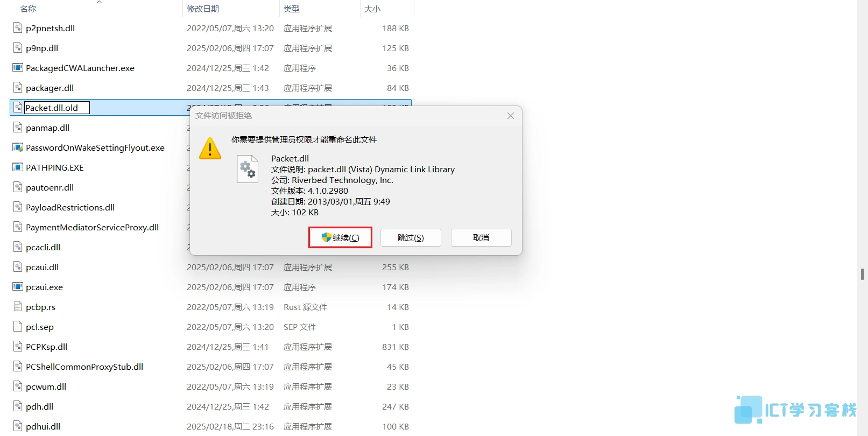Sort files by 修改日期 column header
This screenshot has height=436, width=868.
tap(203, 9)
